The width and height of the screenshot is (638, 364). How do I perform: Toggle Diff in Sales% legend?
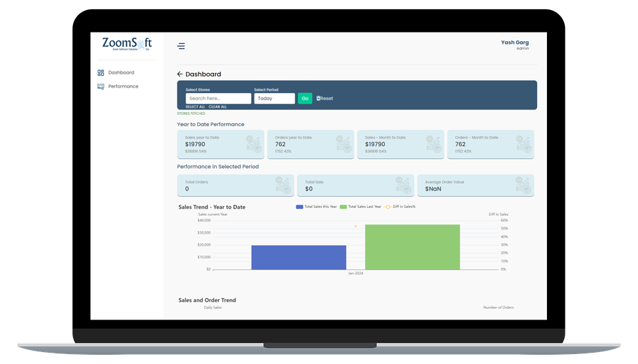click(400, 207)
